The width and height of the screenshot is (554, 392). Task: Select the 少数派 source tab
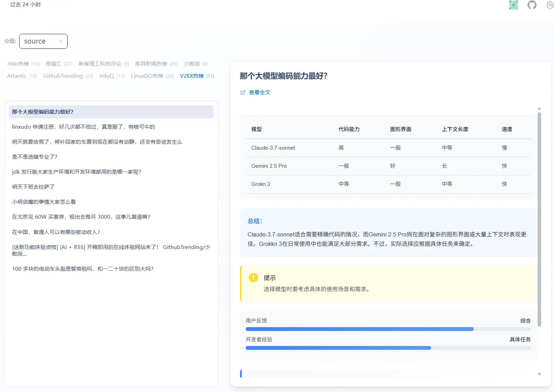(196, 64)
